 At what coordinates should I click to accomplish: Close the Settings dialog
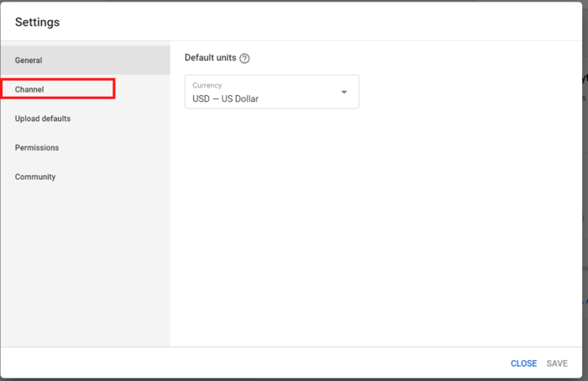coord(523,363)
